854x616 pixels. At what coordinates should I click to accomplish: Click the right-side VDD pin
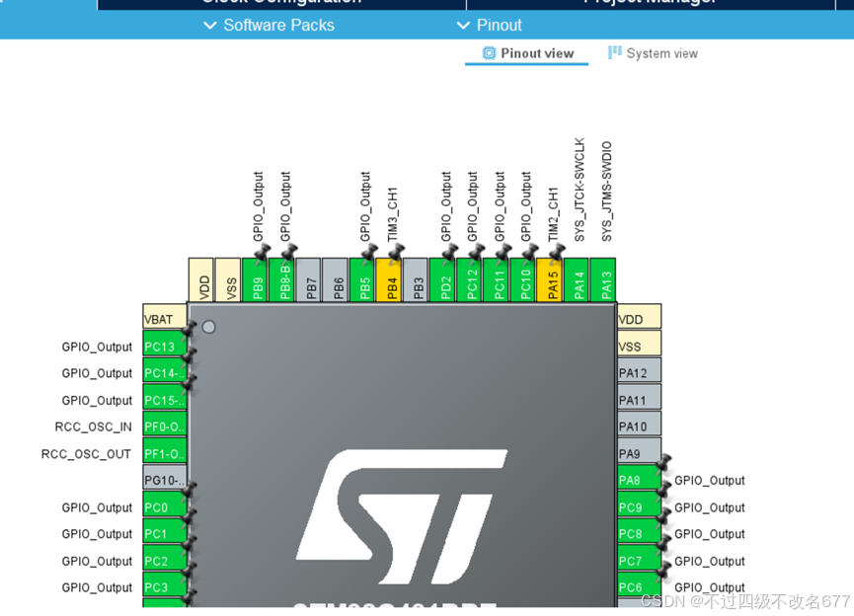click(x=640, y=317)
